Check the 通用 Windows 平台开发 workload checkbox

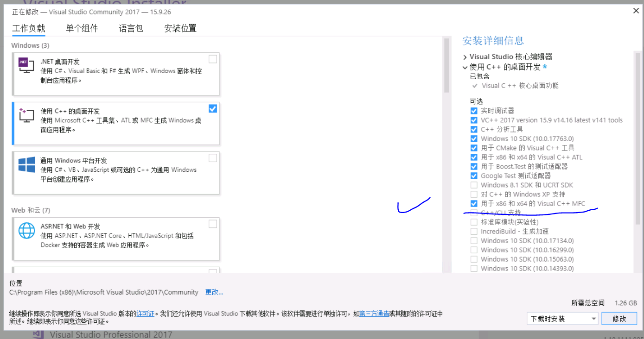212,158
